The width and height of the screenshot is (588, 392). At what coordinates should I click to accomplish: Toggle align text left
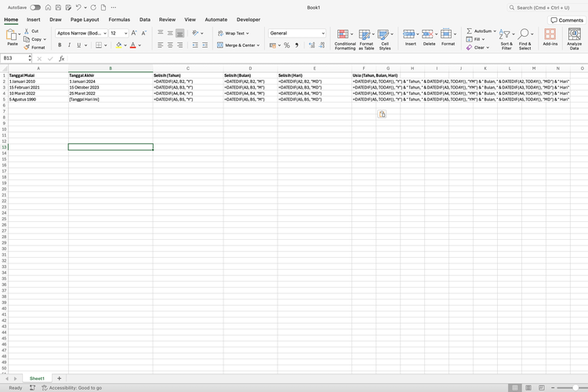tap(161, 45)
